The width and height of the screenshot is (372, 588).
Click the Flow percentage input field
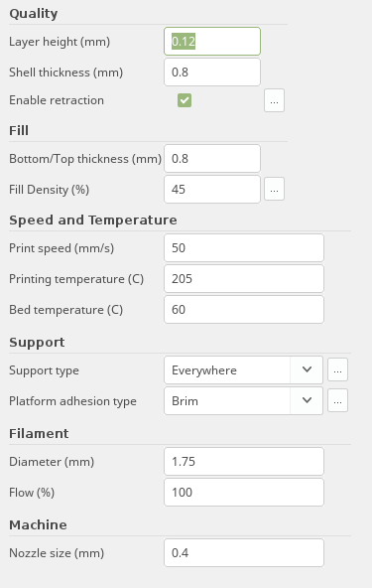(244, 492)
